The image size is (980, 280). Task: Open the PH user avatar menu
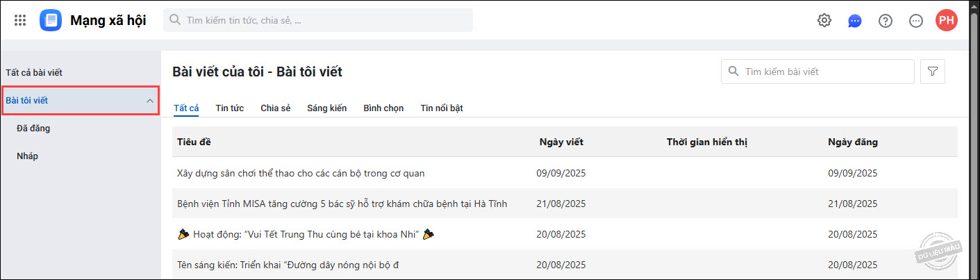pyautogui.click(x=947, y=20)
